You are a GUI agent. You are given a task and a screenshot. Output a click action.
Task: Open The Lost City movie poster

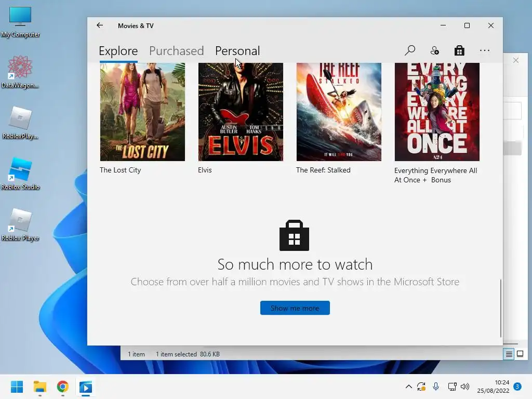pyautogui.click(x=142, y=112)
